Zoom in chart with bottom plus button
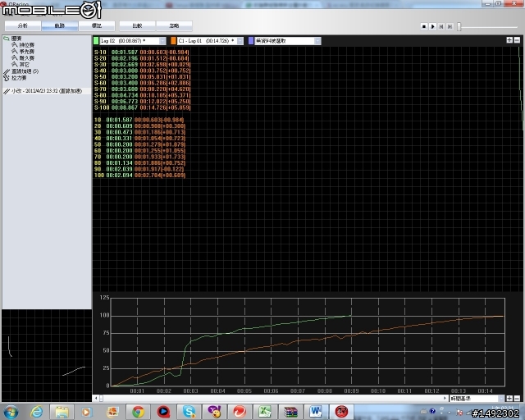Screen dimensions: 525x420 [509, 399]
